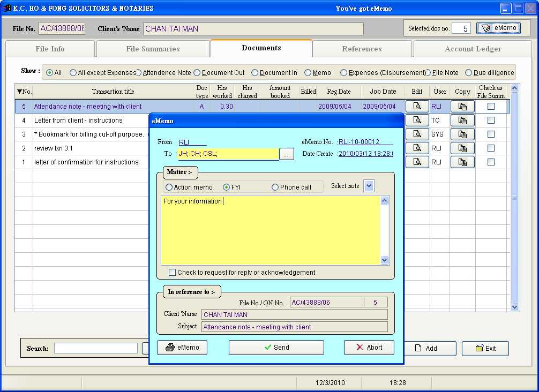Screen dimensions: 539x392
Task: Open recipient picker with the ellipsis button
Action: (x=287, y=154)
